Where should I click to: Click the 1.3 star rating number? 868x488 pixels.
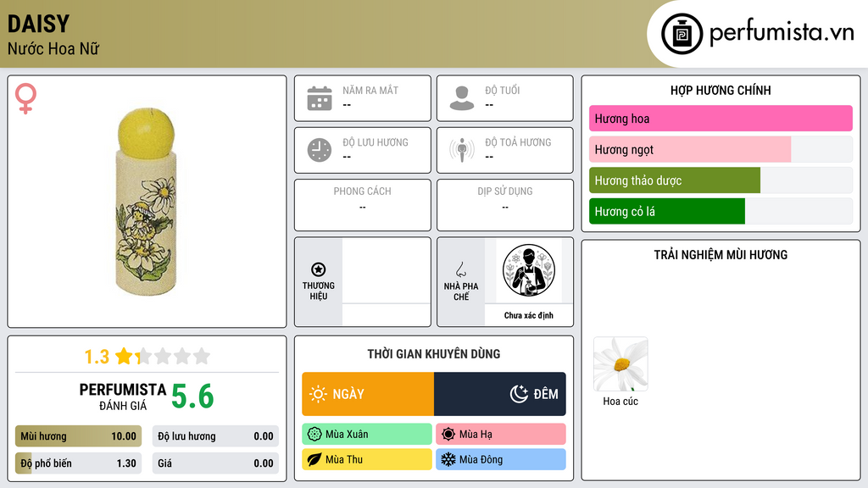[97, 357]
